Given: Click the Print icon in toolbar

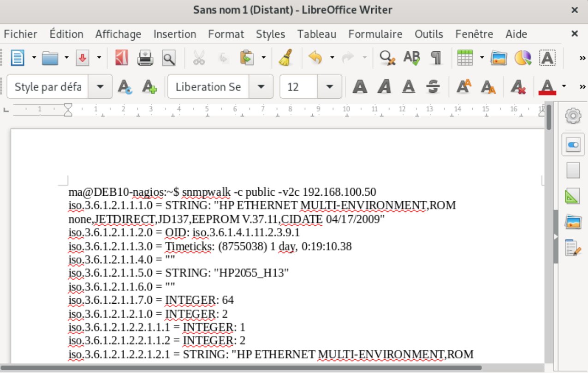Looking at the screenshot, I should (145, 58).
